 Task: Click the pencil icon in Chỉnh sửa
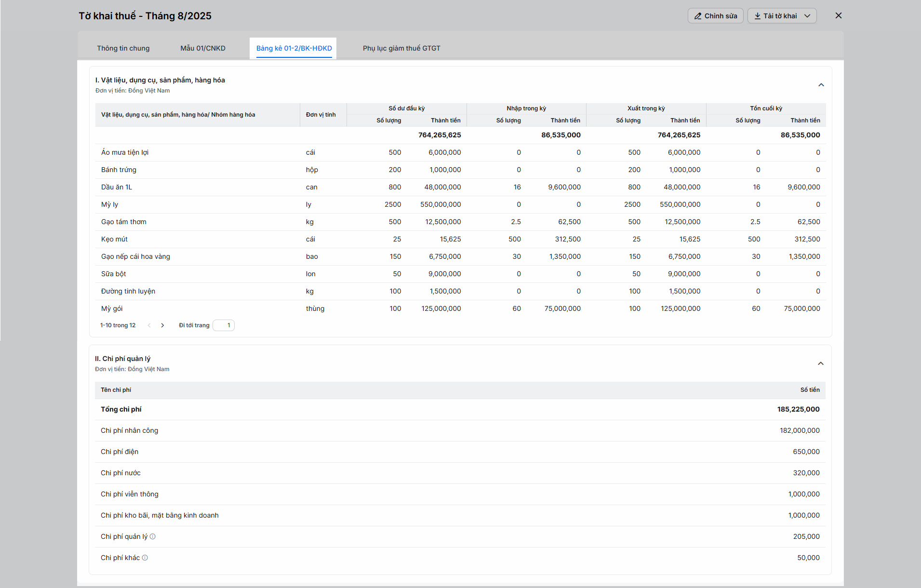pyautogui.click(x=697, y=16)
